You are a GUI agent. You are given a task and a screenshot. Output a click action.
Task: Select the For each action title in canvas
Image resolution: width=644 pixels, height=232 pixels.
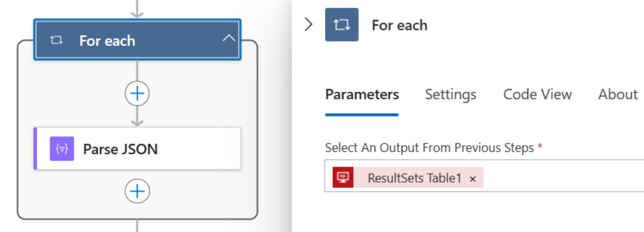click(107, 41)
